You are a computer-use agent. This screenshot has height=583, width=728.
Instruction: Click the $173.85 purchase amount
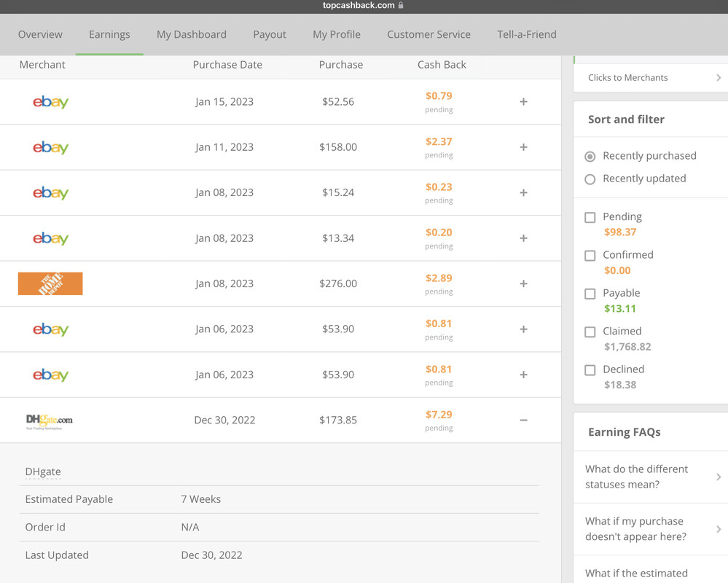click(338, 420)
